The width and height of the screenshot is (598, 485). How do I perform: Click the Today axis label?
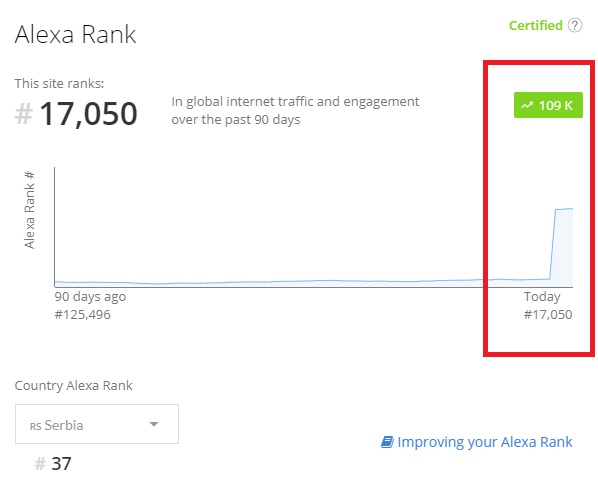[542, 297]
